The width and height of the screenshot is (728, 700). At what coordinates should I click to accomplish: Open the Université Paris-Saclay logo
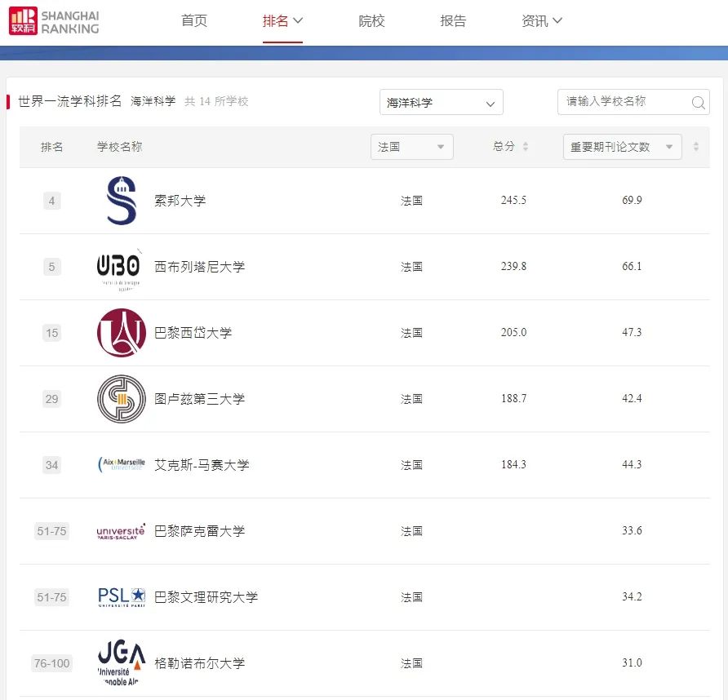coord(121,531)
